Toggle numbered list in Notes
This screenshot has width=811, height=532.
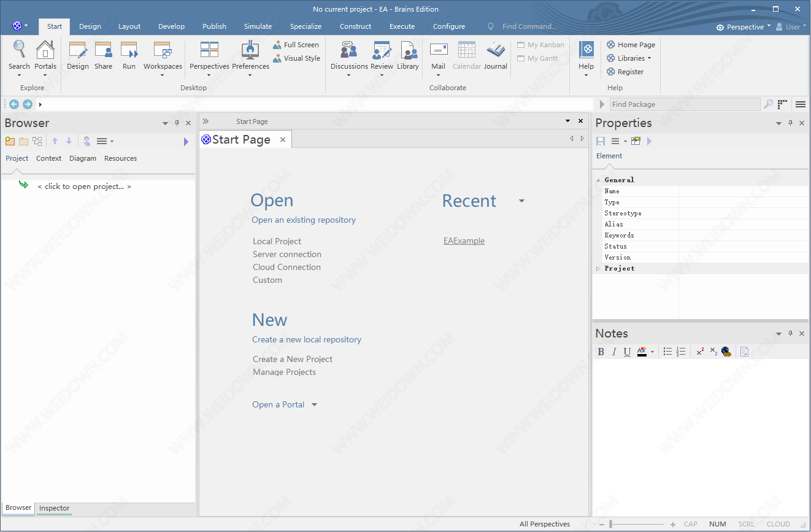point(680,352)
